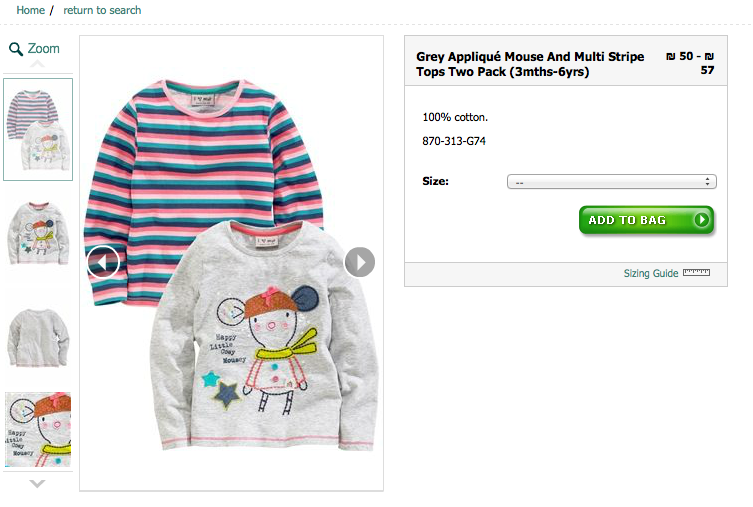Click the Sizing Guide ruler icon
Image resolution: width=753 pixels, height=507 pixels.
click(x=696, y=273)
